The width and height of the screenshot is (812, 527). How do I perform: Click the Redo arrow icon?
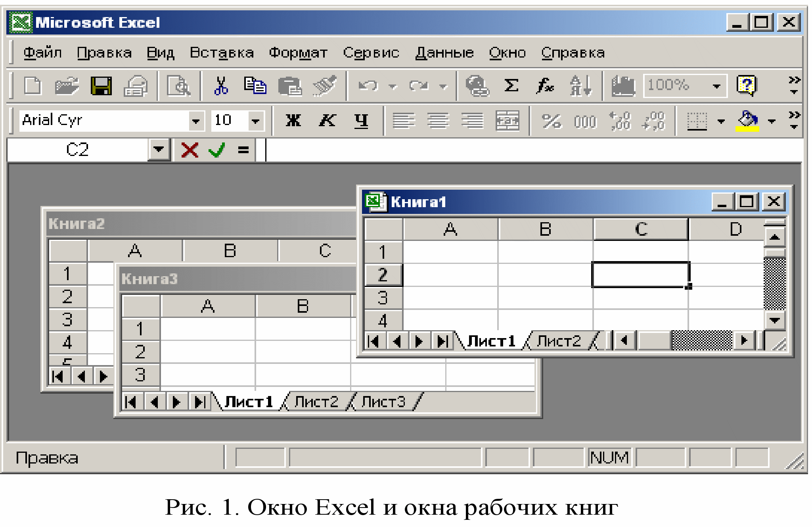click(x=419, y=86)
